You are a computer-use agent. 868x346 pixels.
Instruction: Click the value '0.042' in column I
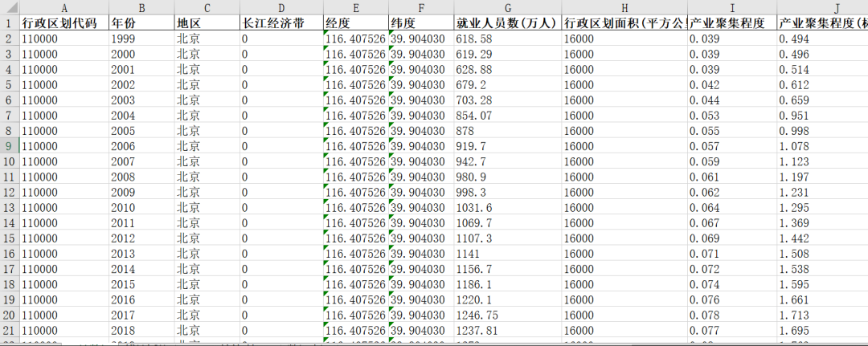pos(732,85)
